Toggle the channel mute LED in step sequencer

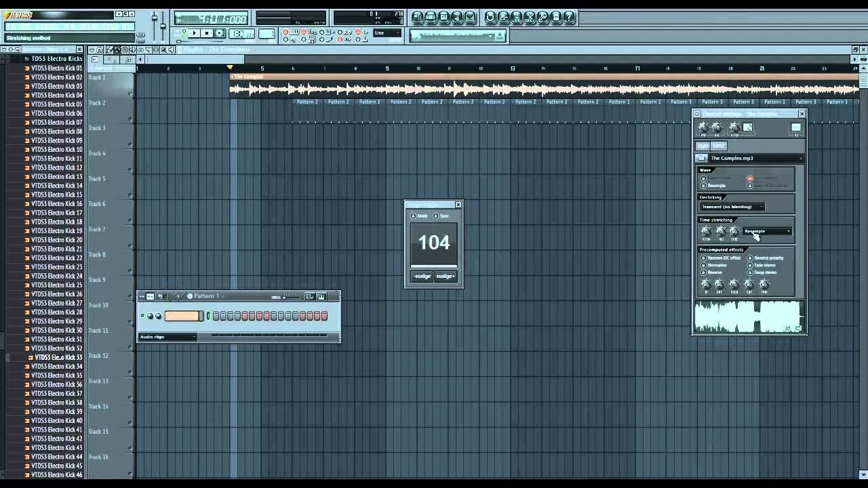click(x=142, y=315)
